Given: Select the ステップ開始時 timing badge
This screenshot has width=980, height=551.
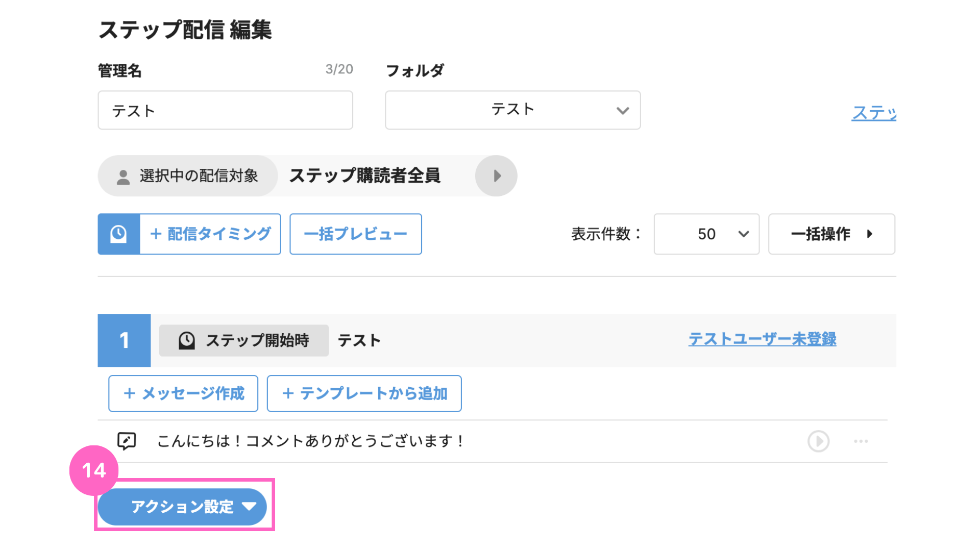Looking at the screenshot, I should (x=244, y=340).
